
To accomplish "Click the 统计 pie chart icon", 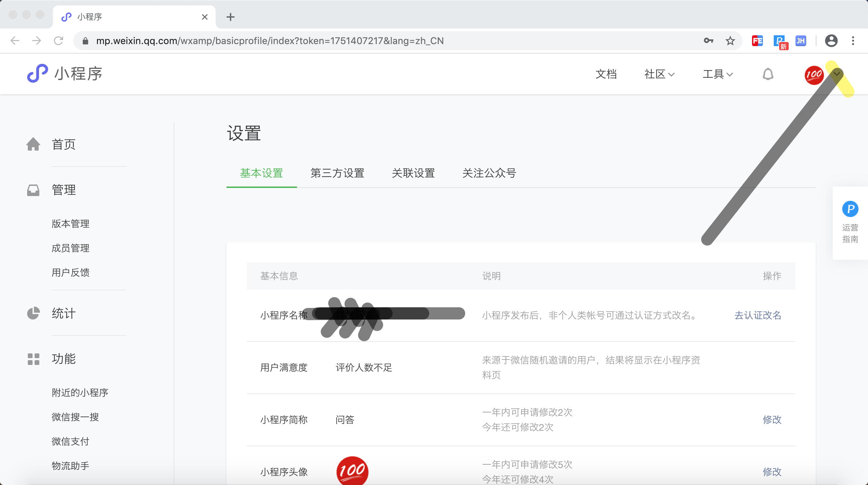I will [x=33, y=313].
